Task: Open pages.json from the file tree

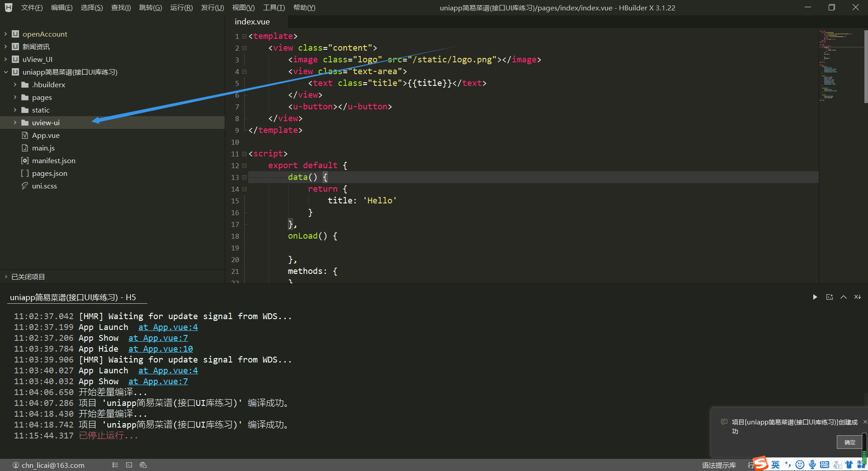Action: [x=50, y=173]
